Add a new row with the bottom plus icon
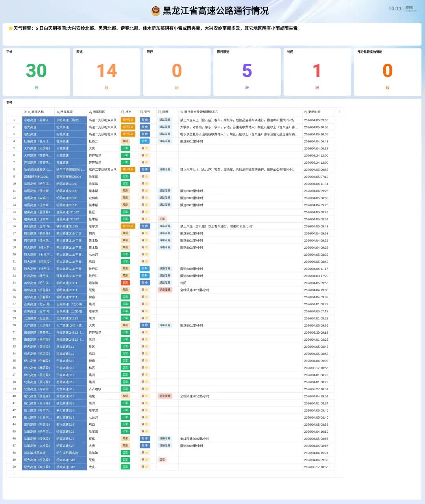 click(x=14, y=474)
